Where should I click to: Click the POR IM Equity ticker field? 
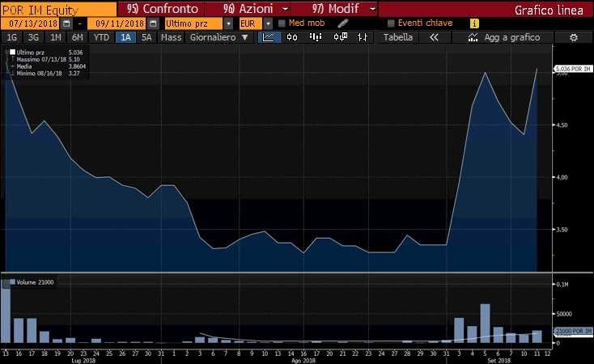click(58, 10)
